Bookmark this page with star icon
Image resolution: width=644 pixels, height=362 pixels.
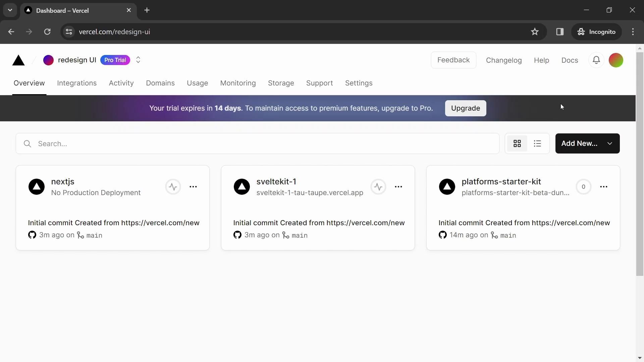point(535,32)
